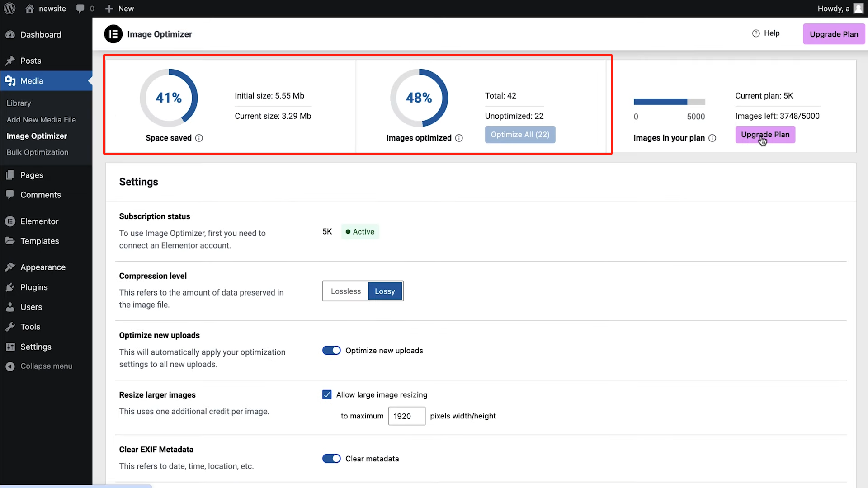Open the Media library icon in sidebar
868x488 pixels.
point(10,81)
